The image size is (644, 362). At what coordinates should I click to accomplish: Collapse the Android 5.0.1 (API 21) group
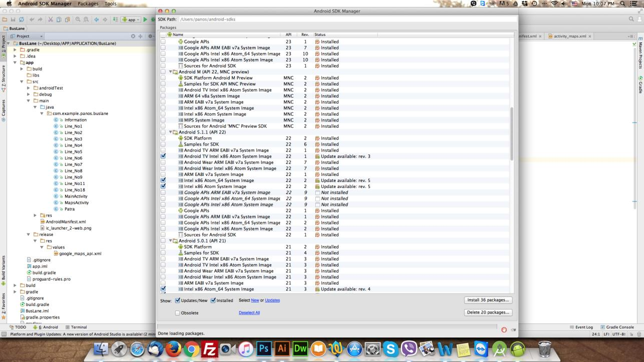[x=171, y=241]
